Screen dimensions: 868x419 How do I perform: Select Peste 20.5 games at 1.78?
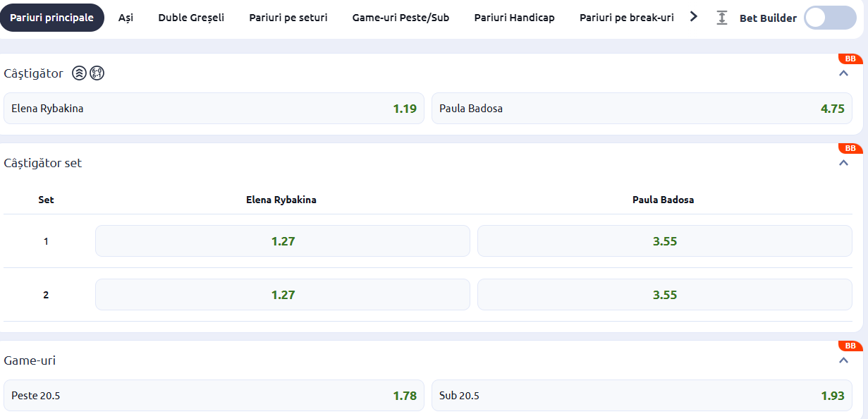[x=214, y=396]
